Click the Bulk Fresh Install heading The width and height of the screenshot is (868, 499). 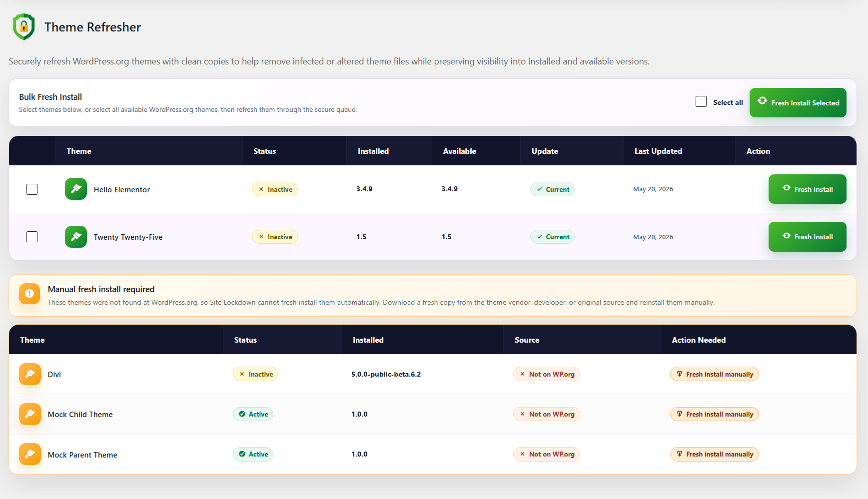click(x=50, y=97)
